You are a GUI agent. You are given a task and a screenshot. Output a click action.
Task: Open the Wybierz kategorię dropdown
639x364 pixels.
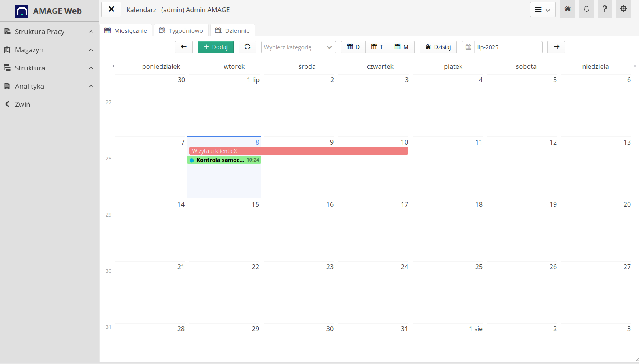pos(298,47)
